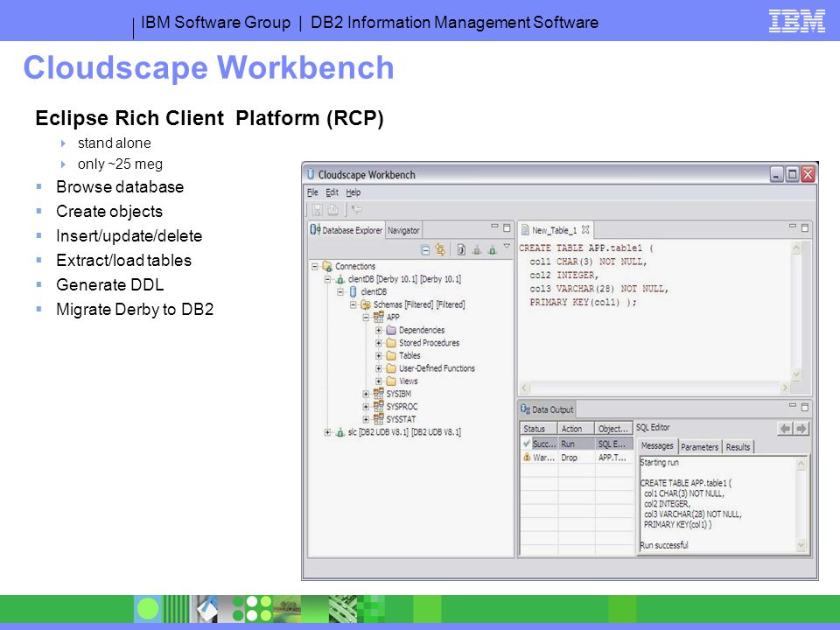Maximize the Database Explorer panel
The width and height of the screenshot is (840, 630).
(507, 227)
